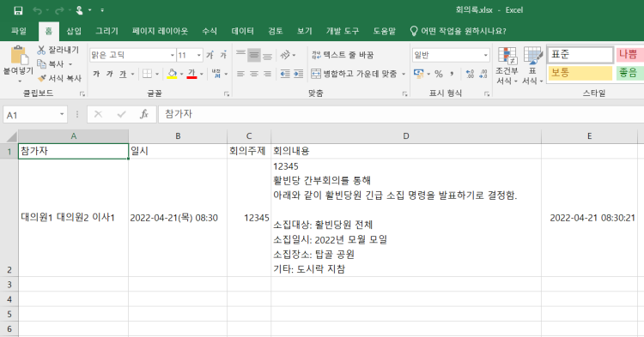Screen dimensions: 644x337
Task: Open Format as Table (표 서식)
Action: click(532, 65)
